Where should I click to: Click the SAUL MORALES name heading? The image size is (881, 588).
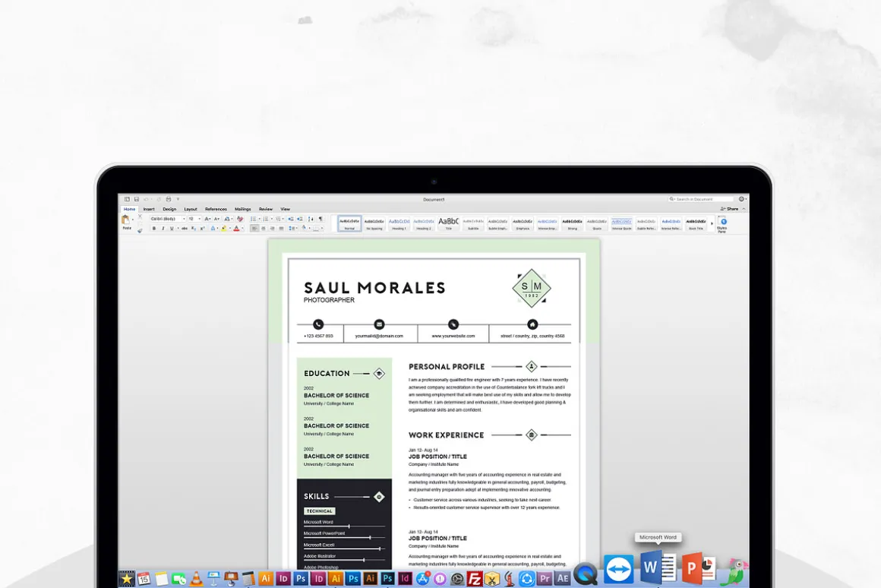point(374,288)
